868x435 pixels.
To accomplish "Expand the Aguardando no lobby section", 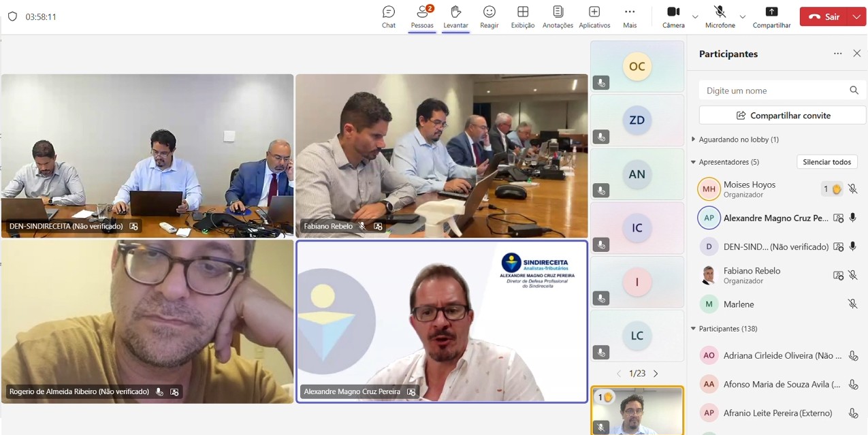I will [x=694, y=140].
